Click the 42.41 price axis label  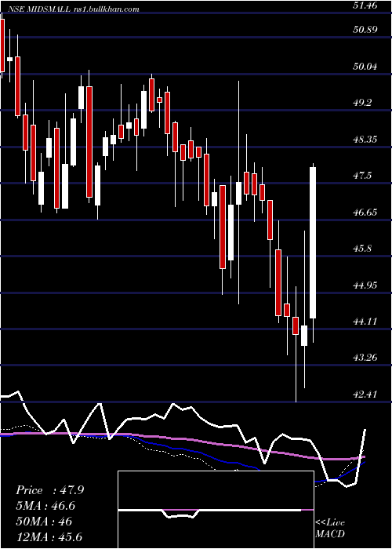click(365, 394)
